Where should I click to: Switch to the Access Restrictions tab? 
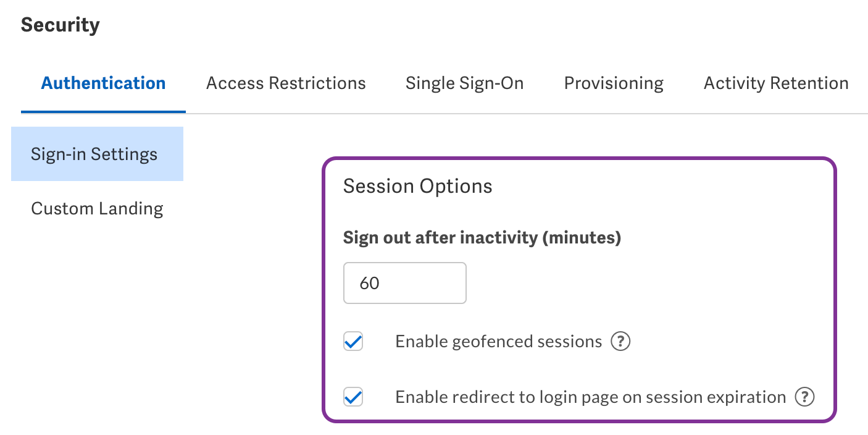click(285, 83)
